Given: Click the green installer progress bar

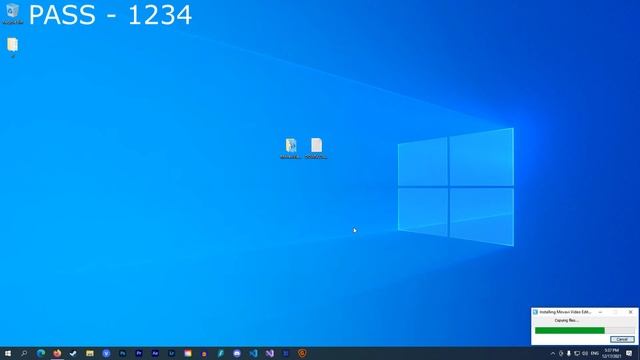Looking at the screenshot, I should coord(584,331).
